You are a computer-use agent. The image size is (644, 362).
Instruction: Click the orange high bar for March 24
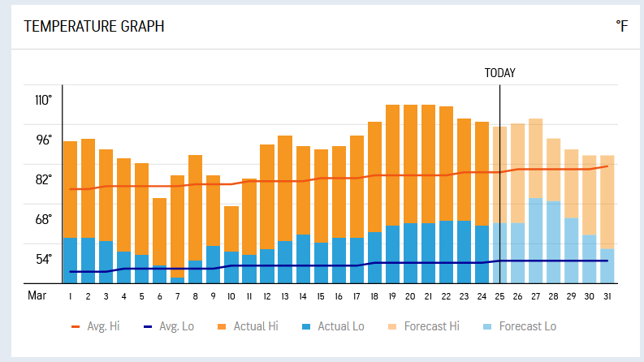482,174
